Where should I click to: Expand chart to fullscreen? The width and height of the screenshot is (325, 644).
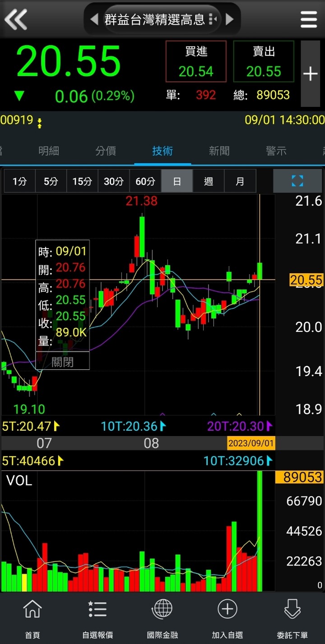pos(297,181)
